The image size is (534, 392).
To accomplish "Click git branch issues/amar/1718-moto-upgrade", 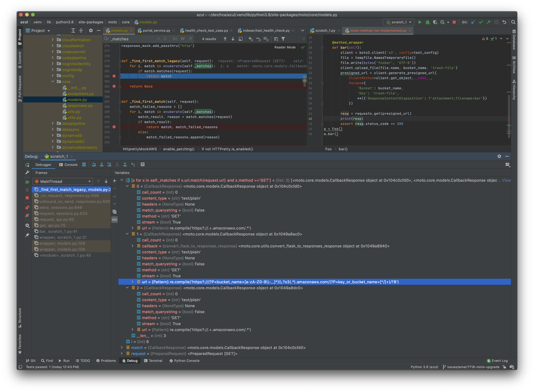I will tap(471, 367).
